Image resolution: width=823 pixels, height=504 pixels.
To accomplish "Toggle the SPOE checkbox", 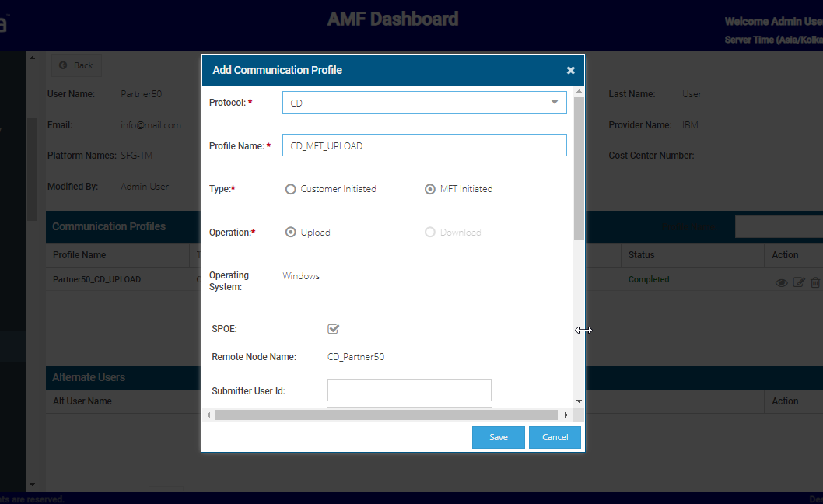I will coord(334,329).
